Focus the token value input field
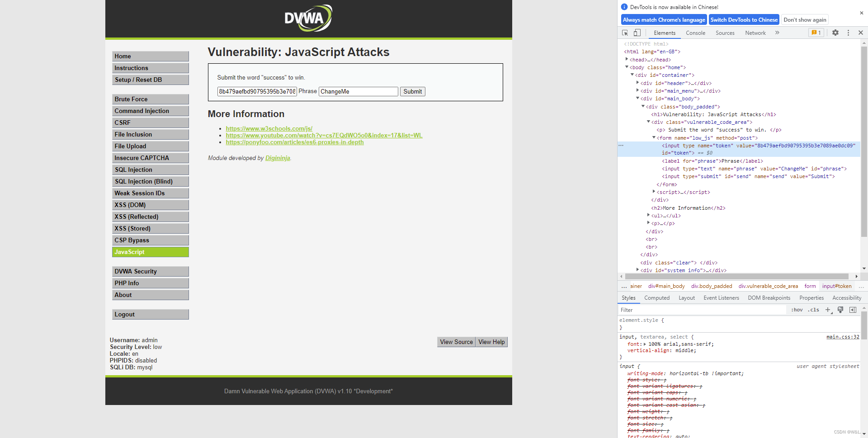Image resolution: width=868 pixels, height=438 pixels. point(257,91)
